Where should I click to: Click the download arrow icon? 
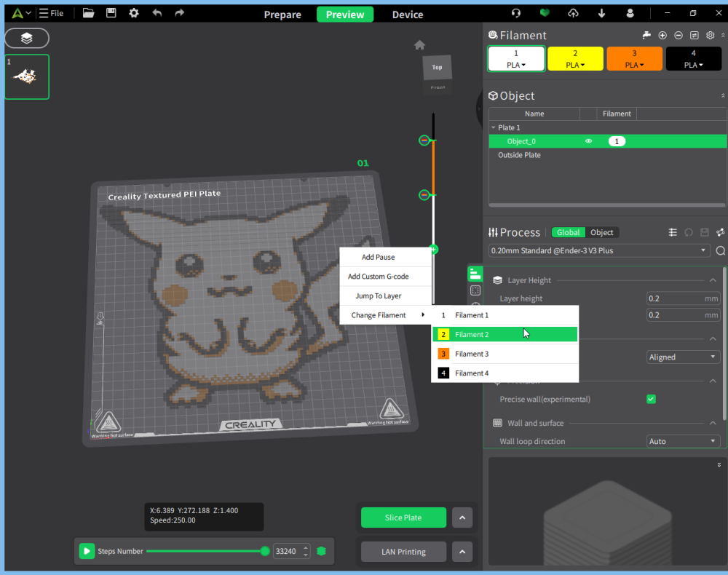tap(602, 13)
